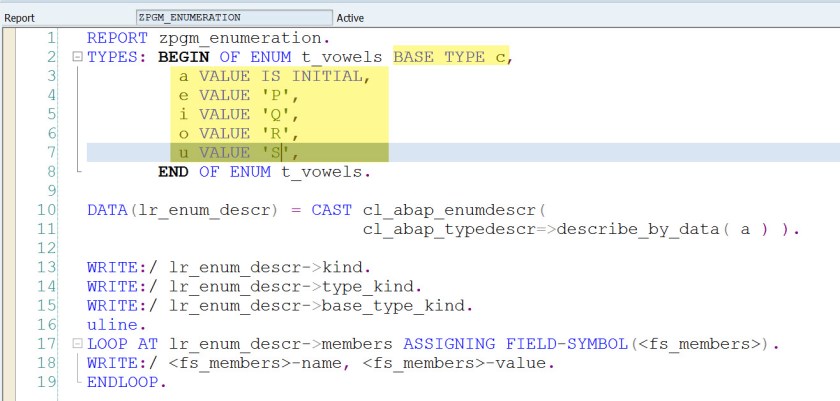Click '<fs_members>-name,' on line 18
This screenshot has height=401, width=840.
pyautogui.click(x=260, y=363)
